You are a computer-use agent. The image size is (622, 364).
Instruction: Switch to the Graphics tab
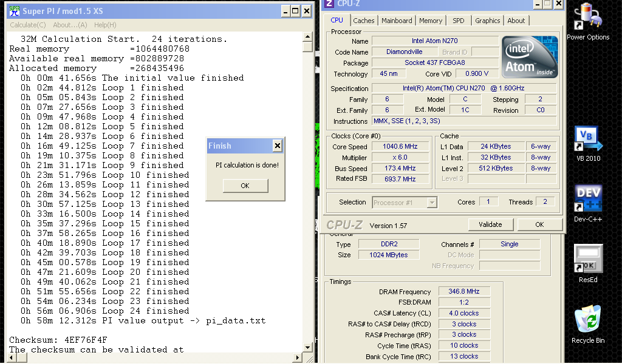coord(488,21)
